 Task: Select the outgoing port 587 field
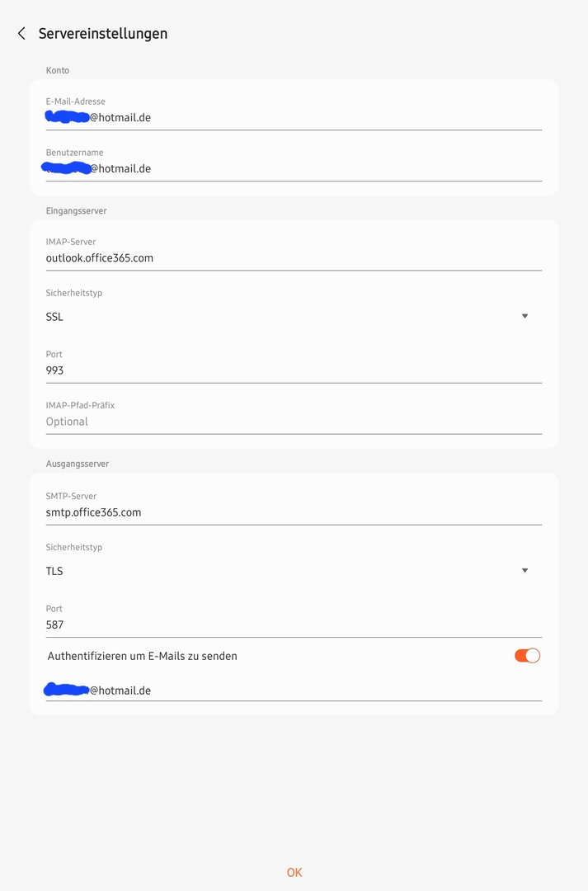[294, 625]
